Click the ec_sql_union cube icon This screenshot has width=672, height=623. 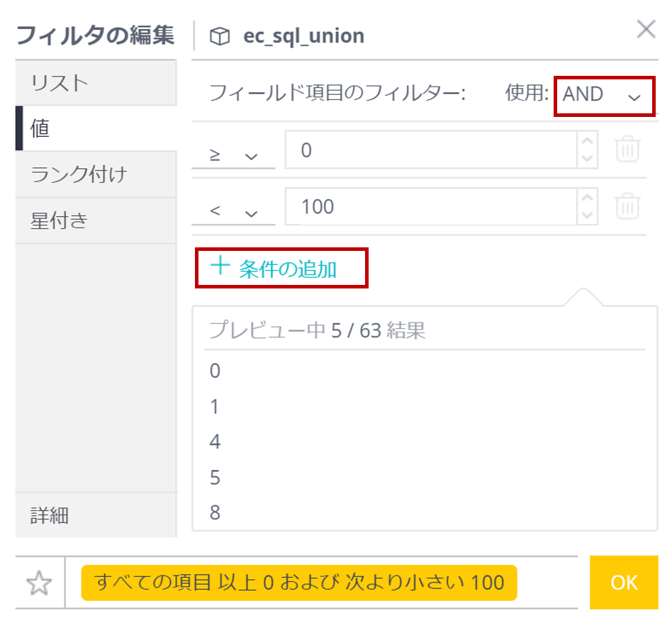[x=220, y=36]
